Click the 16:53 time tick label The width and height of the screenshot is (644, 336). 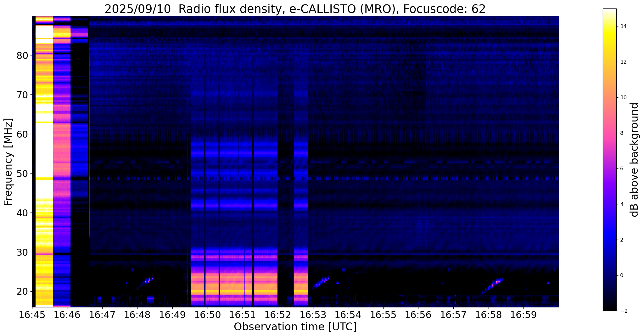point(313,315)
